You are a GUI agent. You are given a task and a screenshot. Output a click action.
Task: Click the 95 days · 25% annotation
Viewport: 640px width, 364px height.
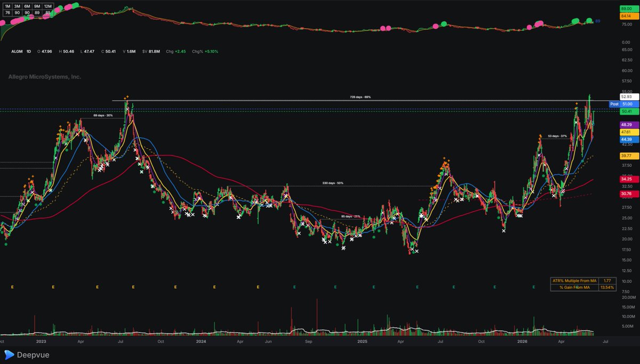(x=350, y=216)
